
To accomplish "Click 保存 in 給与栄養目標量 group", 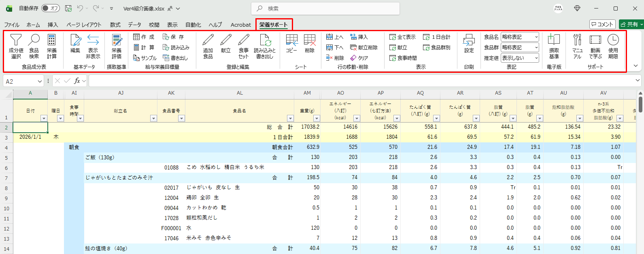I will pyautogui.click(x=174, y=37).
